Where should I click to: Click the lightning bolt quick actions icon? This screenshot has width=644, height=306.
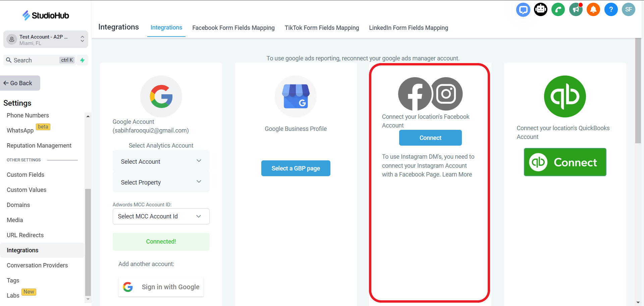(x=82, y=60)
